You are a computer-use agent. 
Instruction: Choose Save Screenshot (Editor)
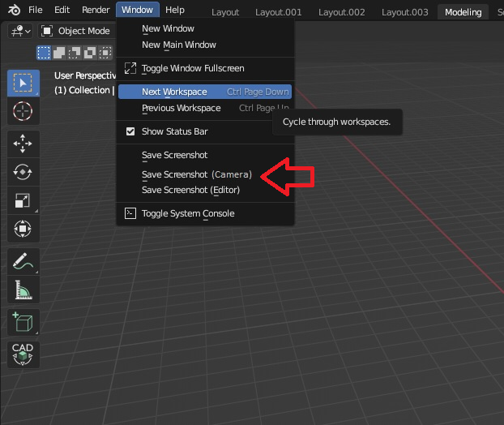(x=205, y=190)
